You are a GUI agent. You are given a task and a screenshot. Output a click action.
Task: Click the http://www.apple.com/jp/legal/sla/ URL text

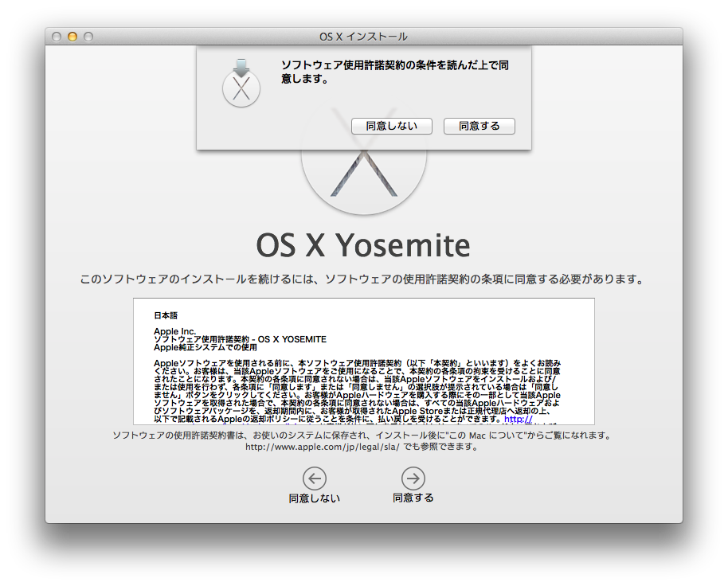[323, 447]
